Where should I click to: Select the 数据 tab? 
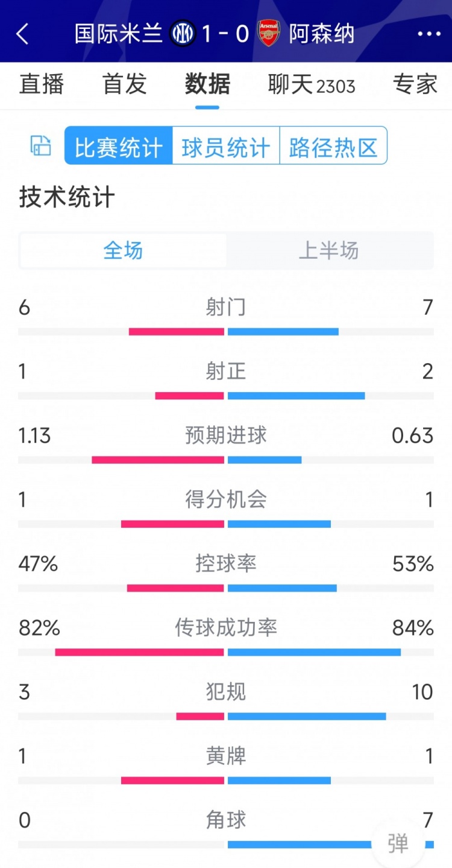[x=207, y=84]
